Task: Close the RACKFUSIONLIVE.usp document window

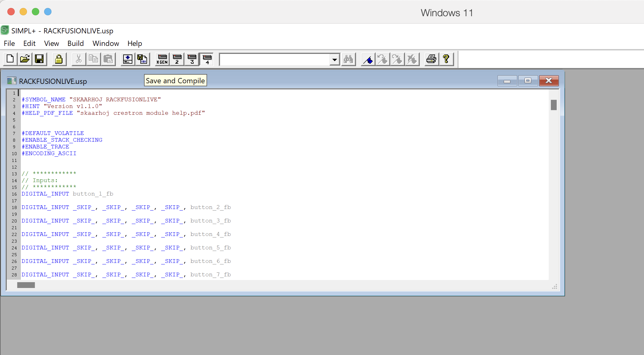Action: 549,81
